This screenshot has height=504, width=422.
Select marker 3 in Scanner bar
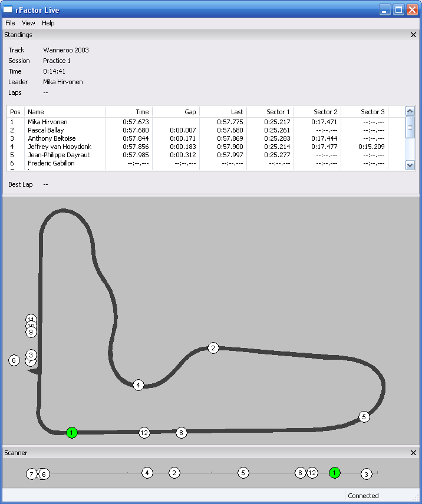tap(367, 474)
